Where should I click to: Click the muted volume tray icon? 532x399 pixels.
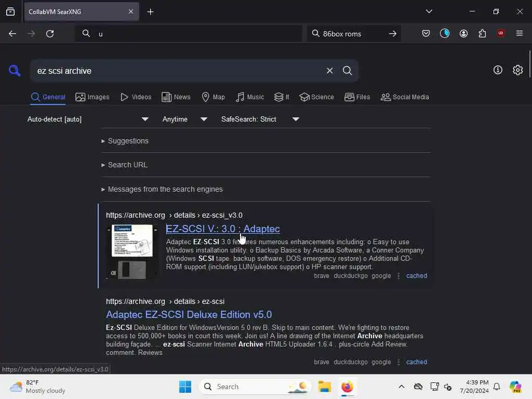pyautogui.click(x=448, y=387)
